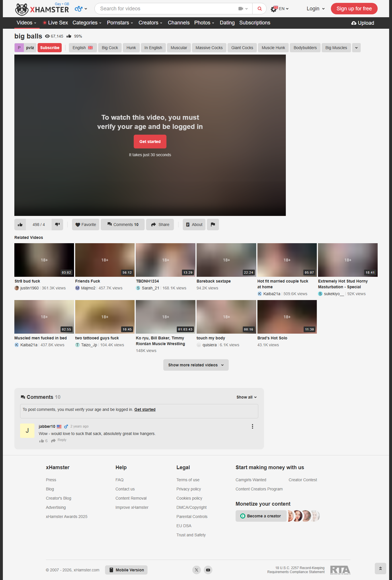Switch to Mobile Version
Screen dimensions: 392x580
point(126,570)
